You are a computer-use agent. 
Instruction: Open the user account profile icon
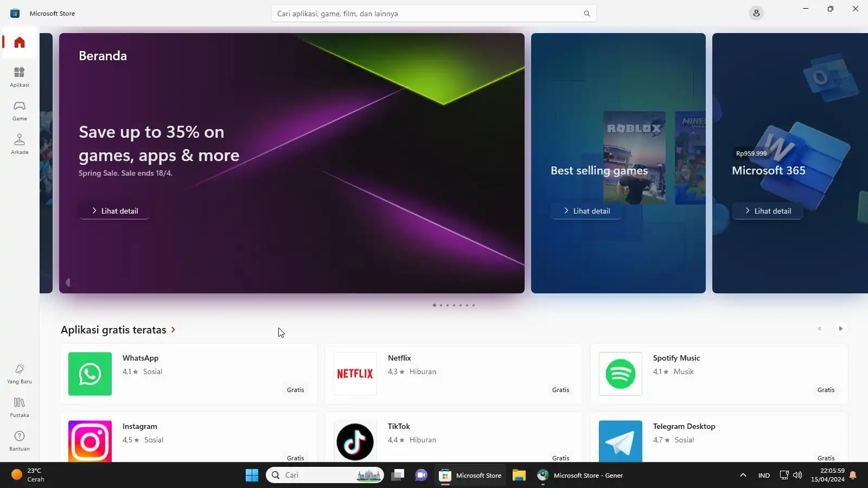[756, 13]
